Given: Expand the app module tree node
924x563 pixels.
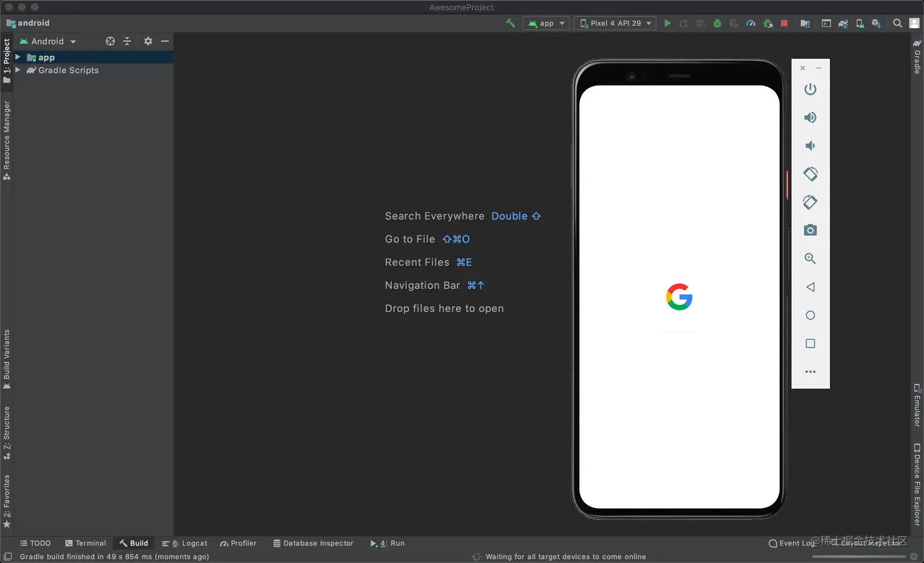Looking at the screenshot, I should 18,57.
